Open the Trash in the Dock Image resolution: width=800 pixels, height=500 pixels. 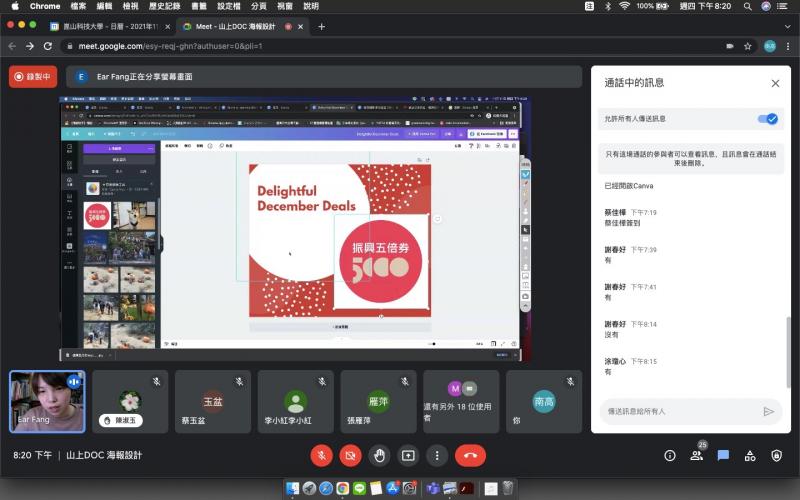tap(508, 488)
